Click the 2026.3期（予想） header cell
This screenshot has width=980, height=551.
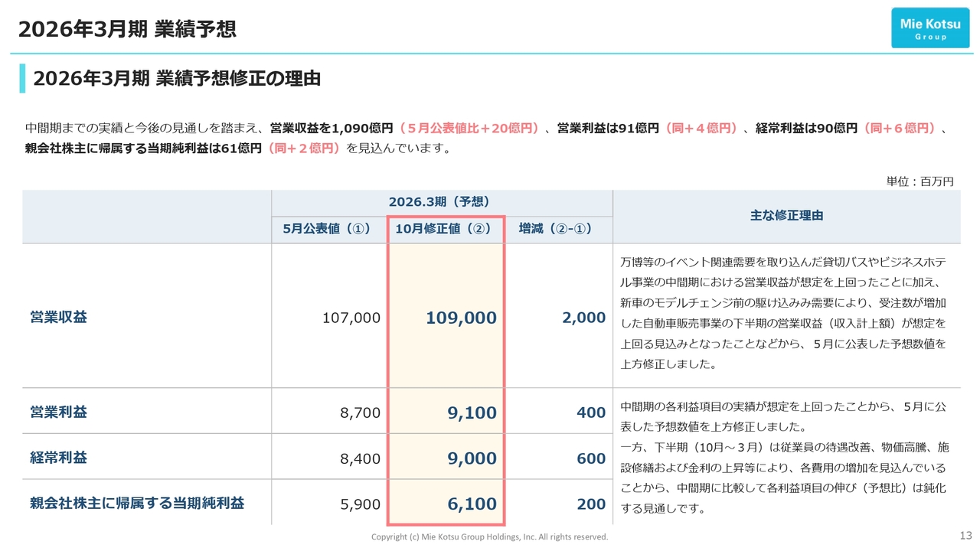(x=438, y=202)
